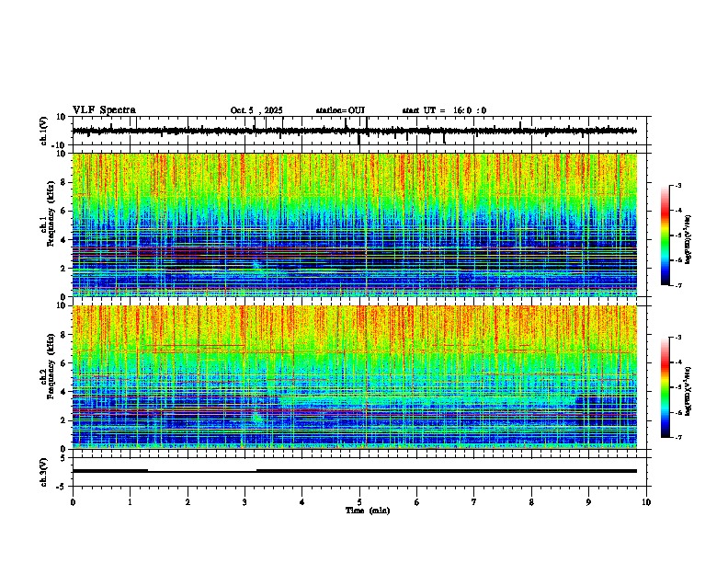
Task: Click the "ch.1(V)" axis label of the waveform panel
Action: click(x=44, y=131)
